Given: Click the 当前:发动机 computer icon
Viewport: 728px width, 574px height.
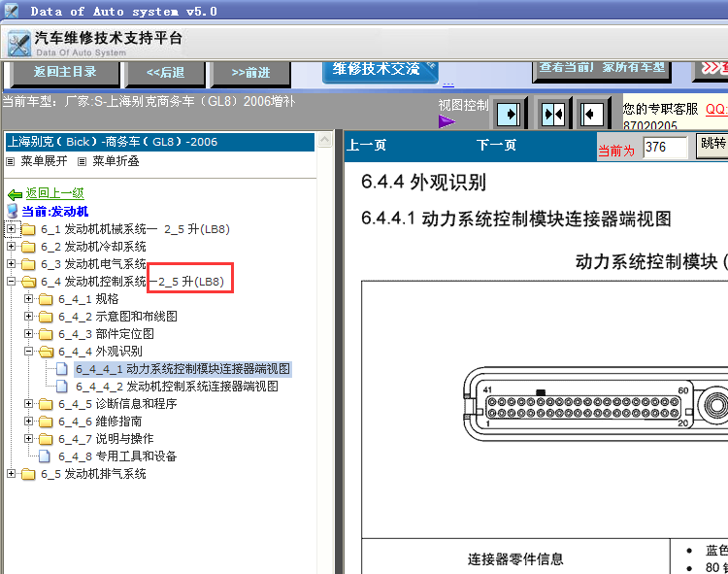Looking at the screenshot, I should click(13, 211).
